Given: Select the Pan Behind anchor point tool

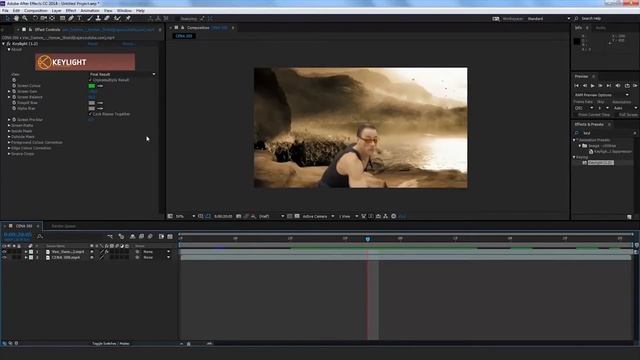Looking at the screenshot, I should [52, 18].
